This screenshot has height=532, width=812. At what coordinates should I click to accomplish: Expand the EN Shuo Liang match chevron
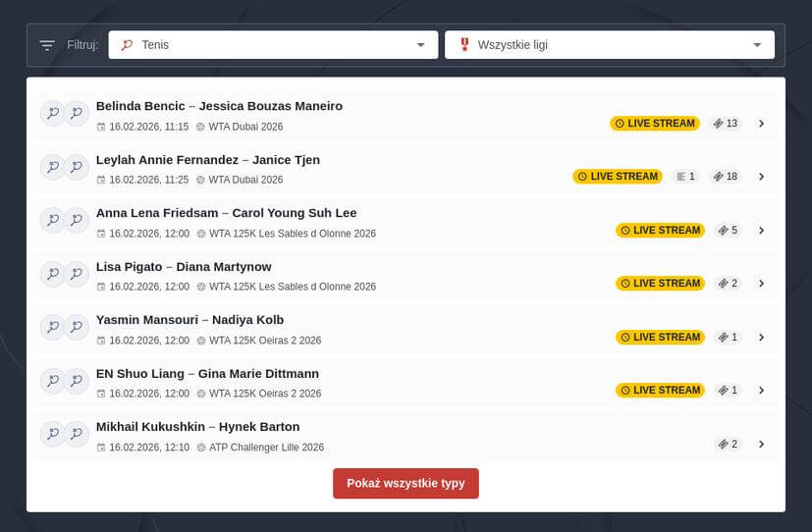[x=761, y=391]
